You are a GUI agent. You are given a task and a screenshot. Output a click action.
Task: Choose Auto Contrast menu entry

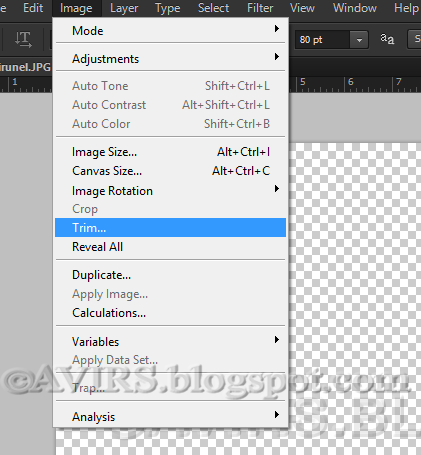(170, 105)
